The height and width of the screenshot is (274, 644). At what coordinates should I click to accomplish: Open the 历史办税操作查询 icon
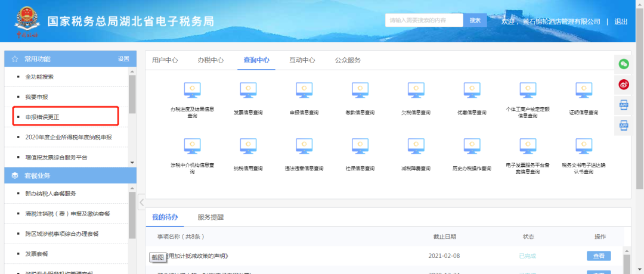pos(471,147)
